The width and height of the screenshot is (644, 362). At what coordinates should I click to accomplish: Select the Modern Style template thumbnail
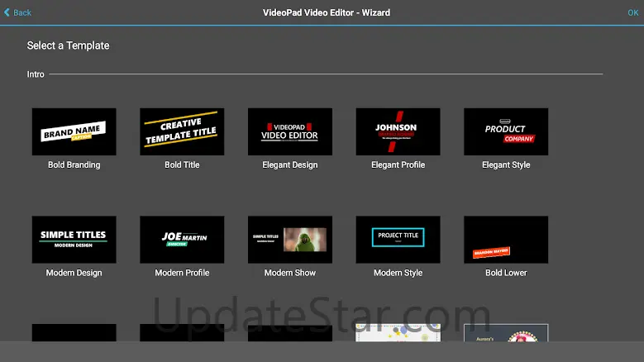pyautogui.click(x=398, y=240)
